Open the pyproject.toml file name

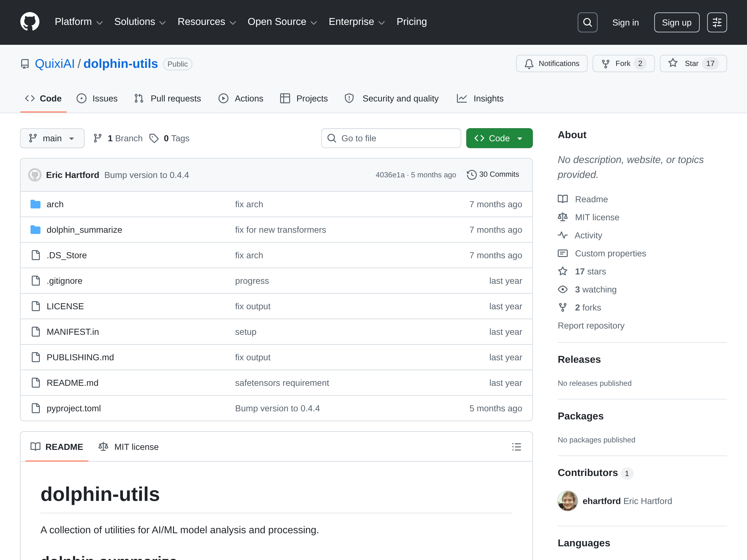tap(74, 408)
